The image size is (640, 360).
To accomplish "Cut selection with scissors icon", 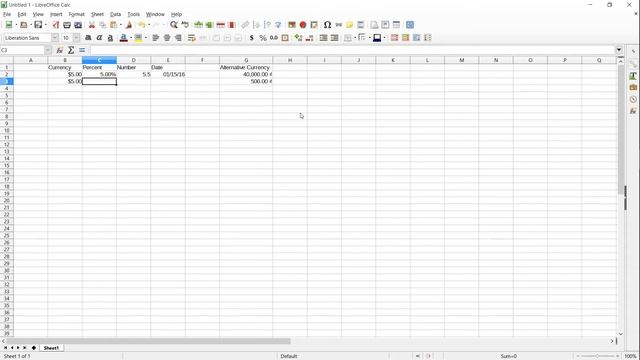I will pyautogui.click(x=92, y=25).
